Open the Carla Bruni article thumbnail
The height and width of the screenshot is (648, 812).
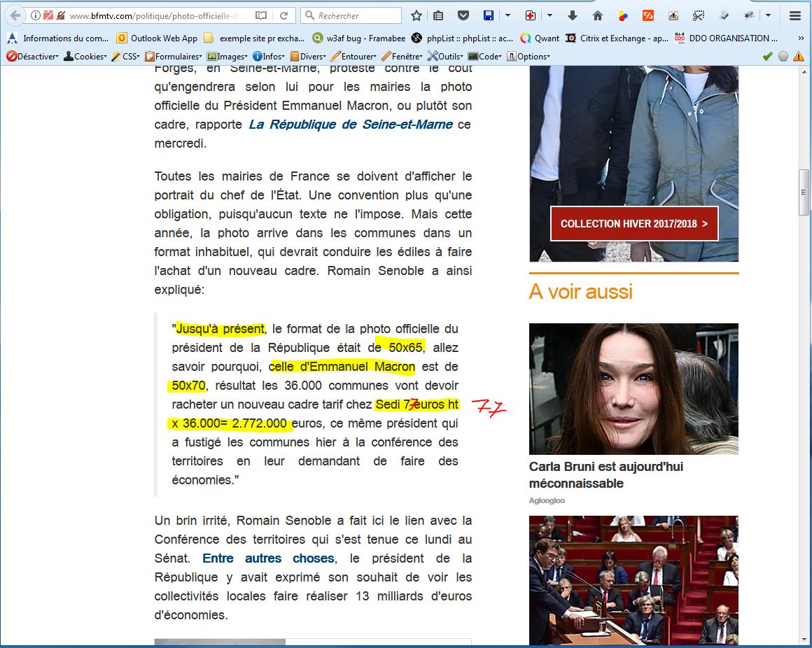[633, 388]
